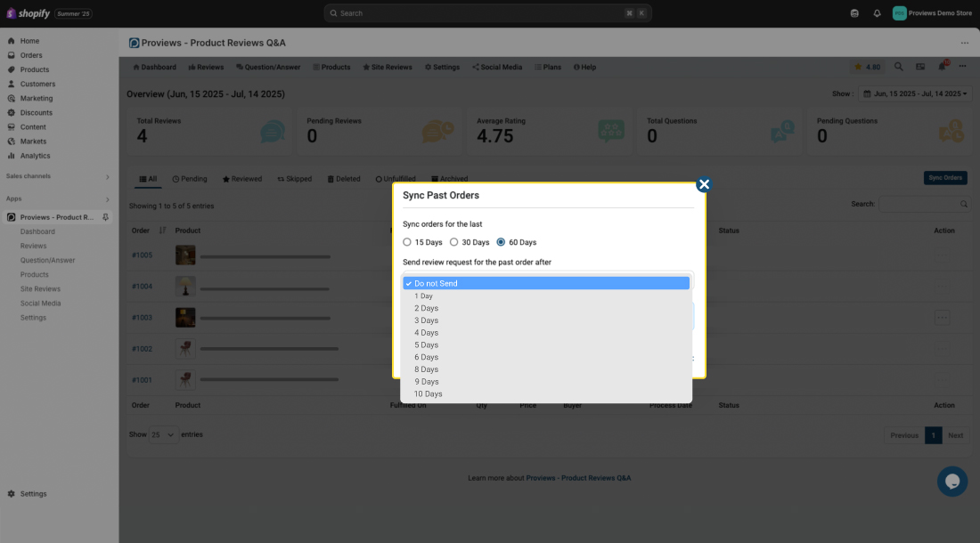Viewport: 980px width, 543px height.
Task: Open Markets in Shopify sidebar
Action: pos(33,141)
